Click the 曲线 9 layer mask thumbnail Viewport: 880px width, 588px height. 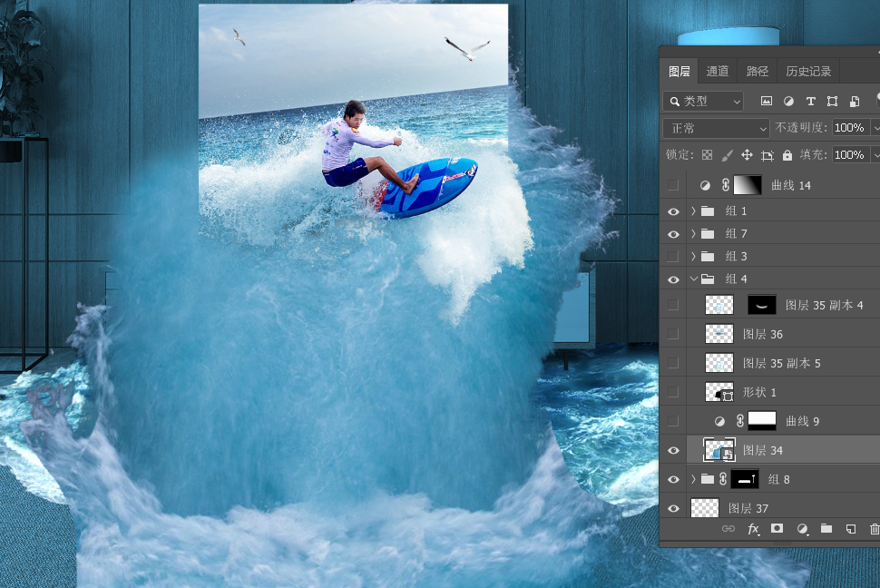762,421
